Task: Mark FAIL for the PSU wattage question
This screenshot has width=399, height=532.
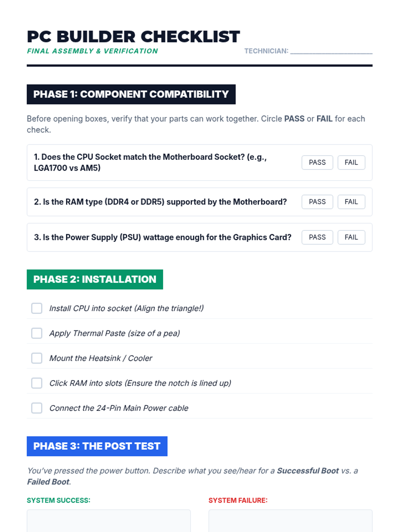Action: click(x=351, y=237)
